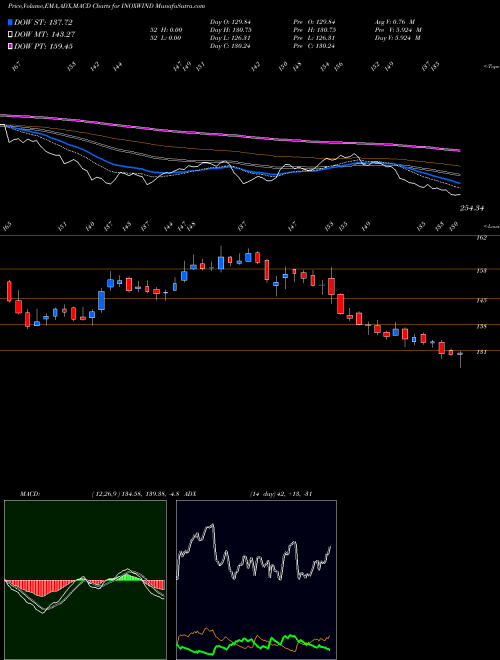500x660 pixels.
Task: Click the 'Avg V: 6.76 M' value
Action: pos(396,22)
